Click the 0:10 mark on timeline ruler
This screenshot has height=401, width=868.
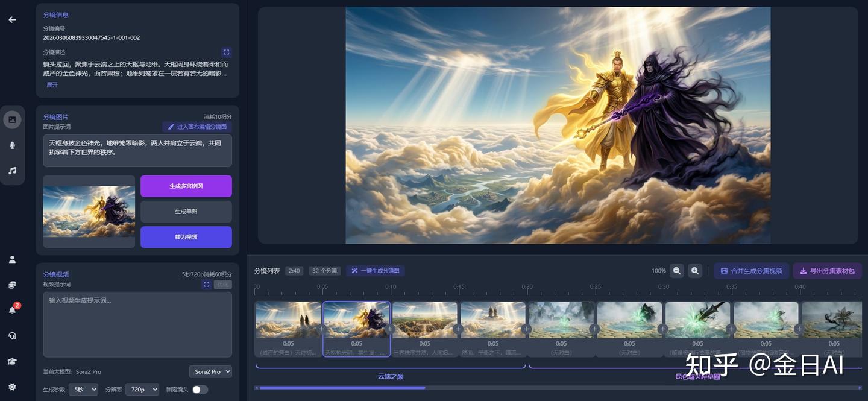click(x=391, y=287)
